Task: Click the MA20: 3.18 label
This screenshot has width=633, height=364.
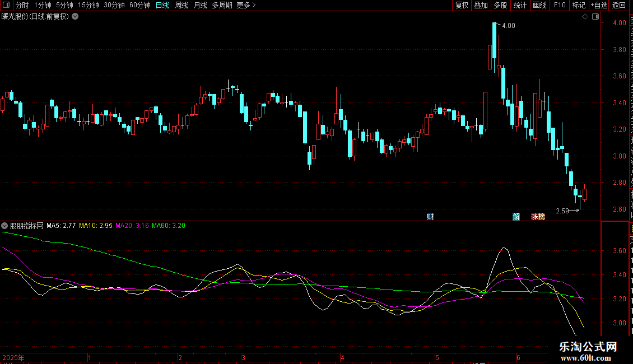Action: pyautogui.click(x=132, y=226)
